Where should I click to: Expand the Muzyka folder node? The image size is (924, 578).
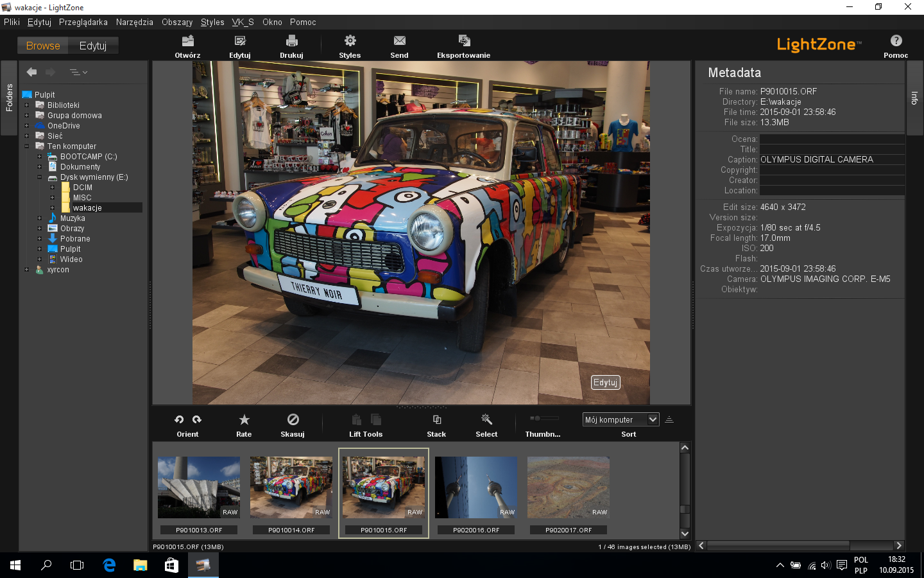tap(39, 218)
